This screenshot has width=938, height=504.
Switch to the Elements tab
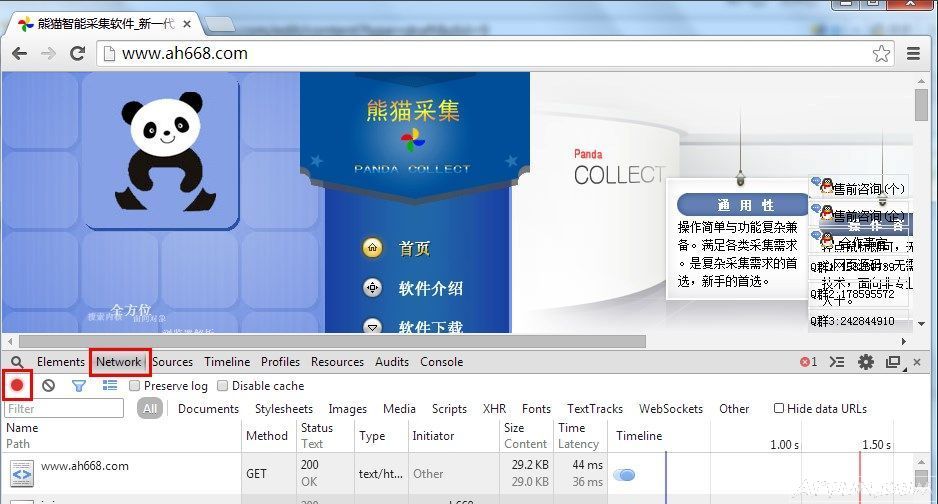coord(61,362)
